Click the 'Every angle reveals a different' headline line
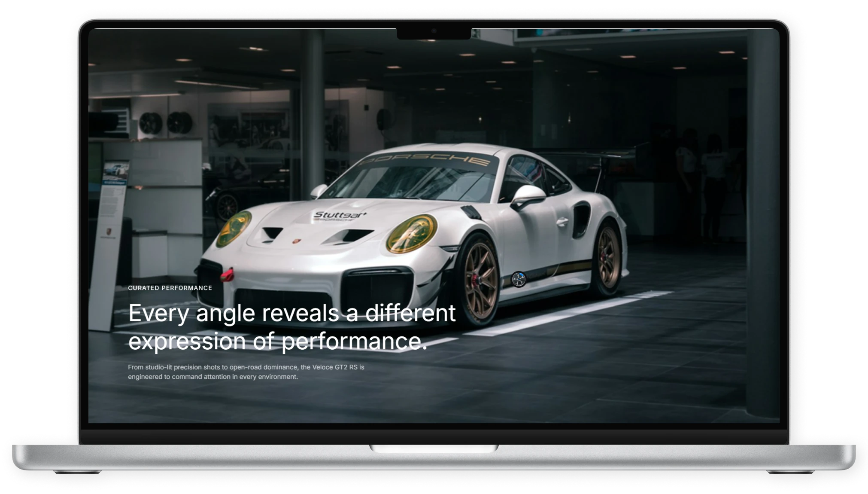This screenshot has width=868, height=494. [x=291, y=313]
